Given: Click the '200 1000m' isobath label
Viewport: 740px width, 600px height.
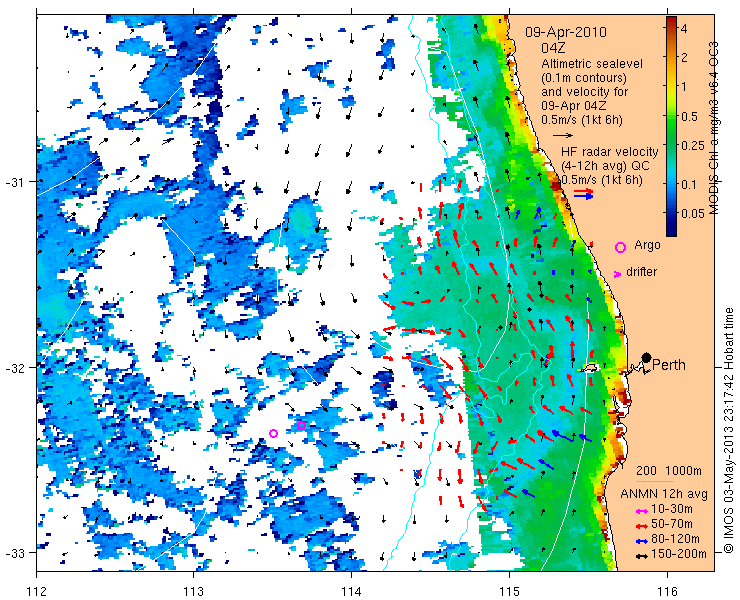Looking at the screenshot, I should pos(669,471).
